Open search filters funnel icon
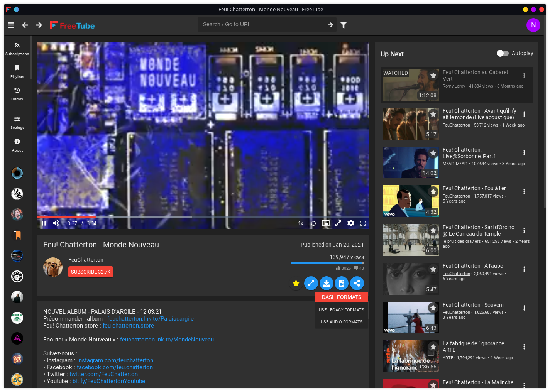Screen dimensions: 550x392 tap(344, 25)
